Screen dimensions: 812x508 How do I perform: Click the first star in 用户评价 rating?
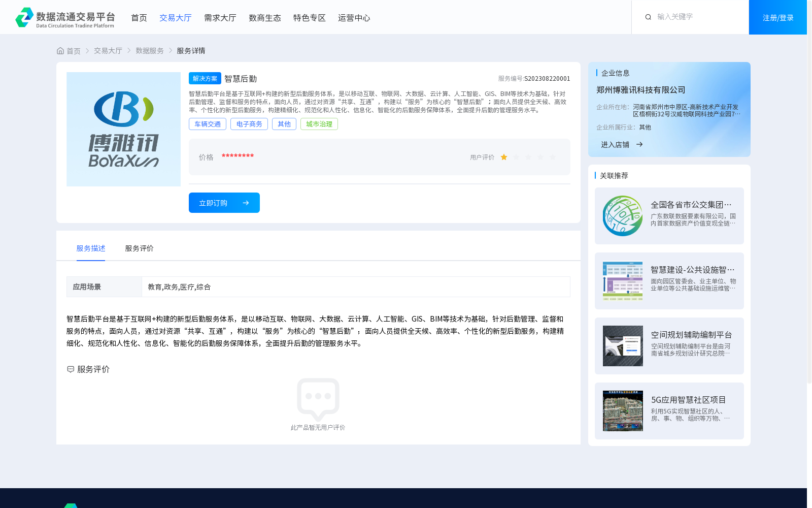pyautogui.click(x=503, y=157)
